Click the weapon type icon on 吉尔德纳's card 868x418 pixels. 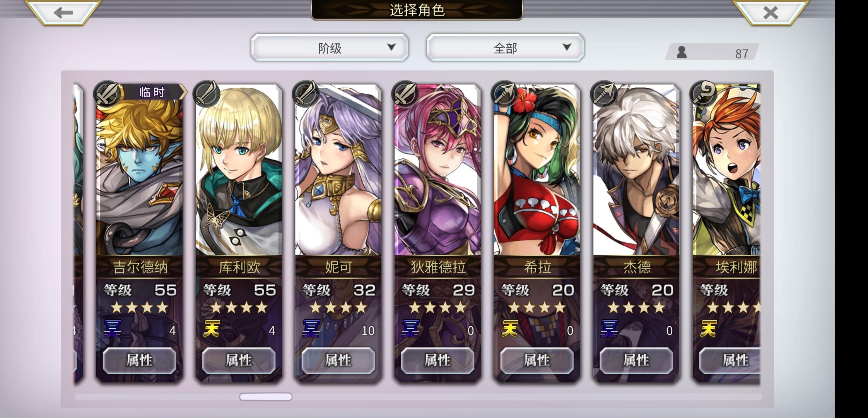coord(108,94)
